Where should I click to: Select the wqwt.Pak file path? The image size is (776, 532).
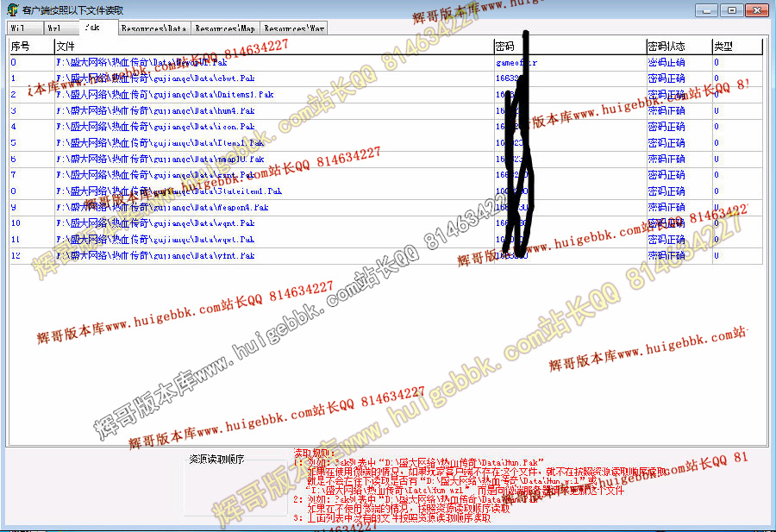coord(155,240)
